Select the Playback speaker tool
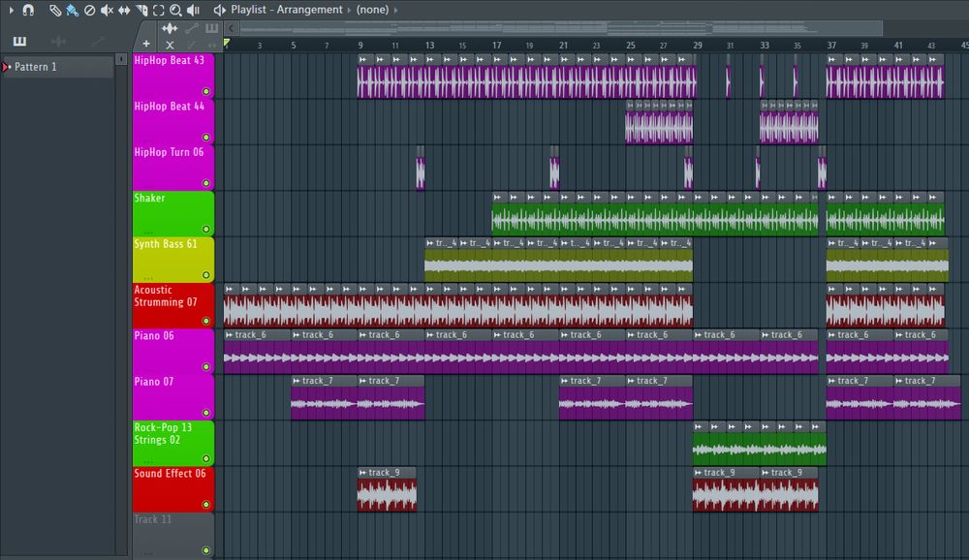 [x=194, y=10]
